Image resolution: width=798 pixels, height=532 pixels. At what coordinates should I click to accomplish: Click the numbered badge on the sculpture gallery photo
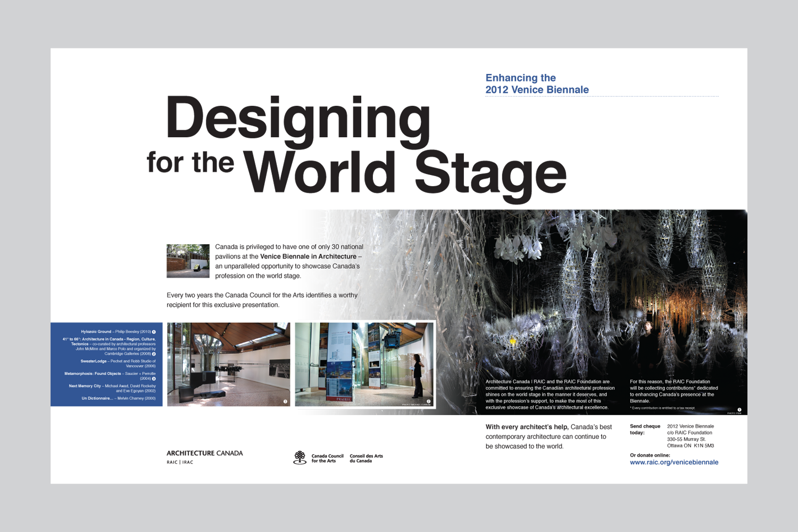285,402
